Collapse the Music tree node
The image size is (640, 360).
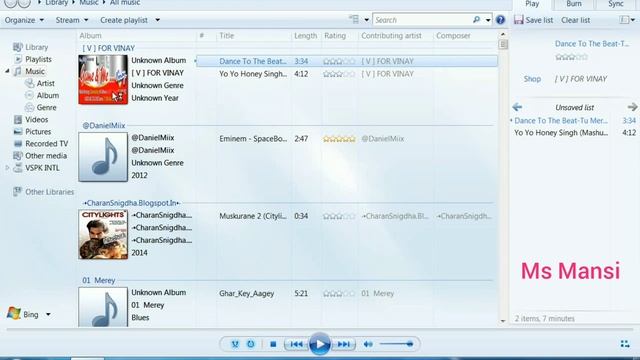coord(7,71)
